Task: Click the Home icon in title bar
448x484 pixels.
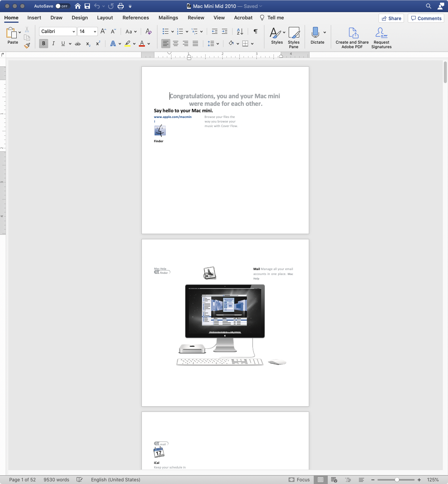Action: [x=78, y=6]
